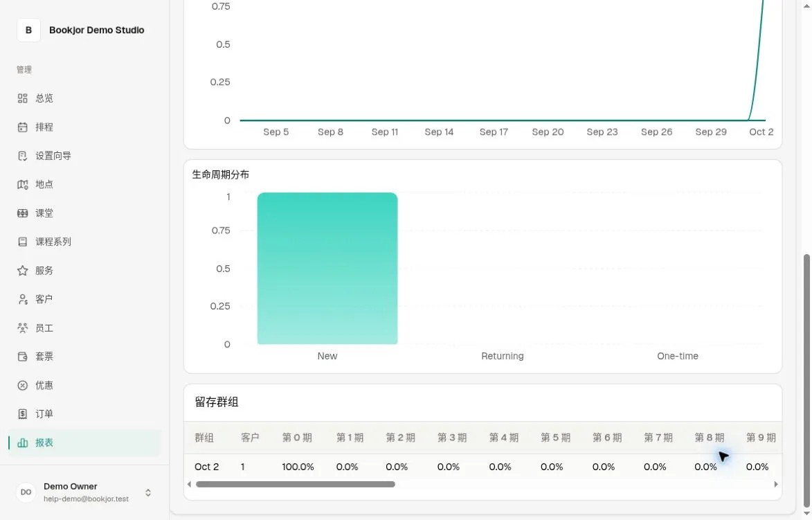The height and width of the screenshot is (520, 812).
Task: Click the New axis label
Action: [327, 357]
